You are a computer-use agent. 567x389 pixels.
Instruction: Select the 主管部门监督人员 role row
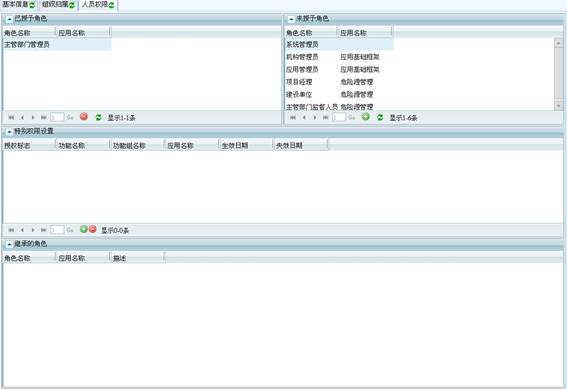point(339,107)
